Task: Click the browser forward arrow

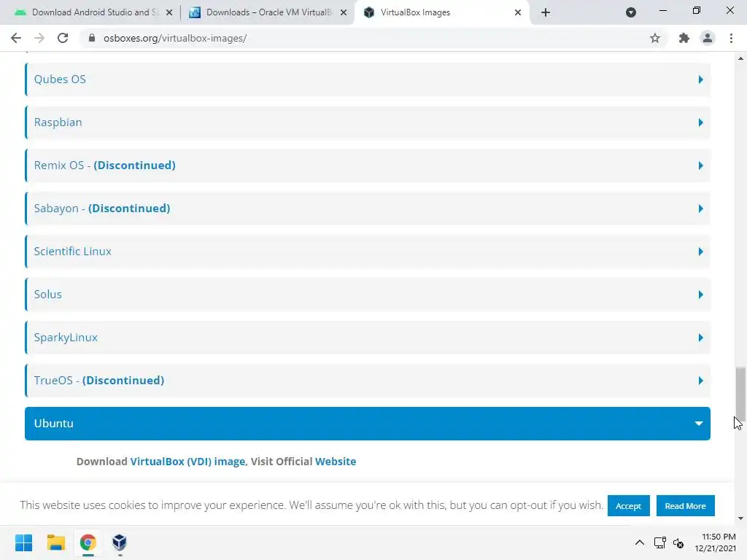Action: [x=39, y=38]
